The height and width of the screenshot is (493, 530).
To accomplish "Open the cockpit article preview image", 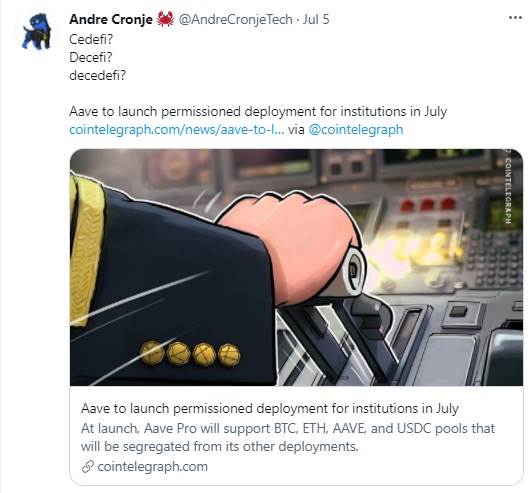I will 296,267.
